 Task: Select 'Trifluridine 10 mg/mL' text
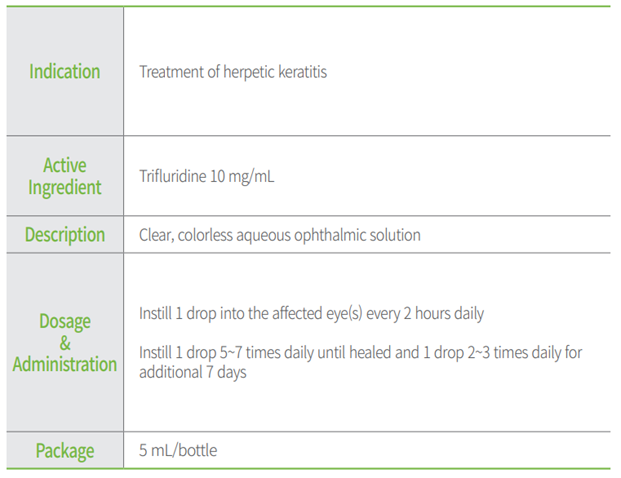pyautogui.click(x=206, y=177)
